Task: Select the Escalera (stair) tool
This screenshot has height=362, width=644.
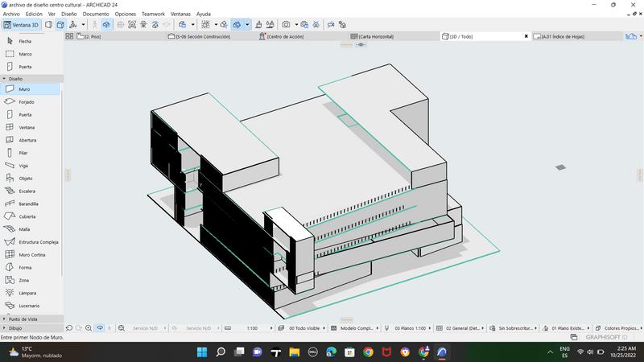Action: 27,191
